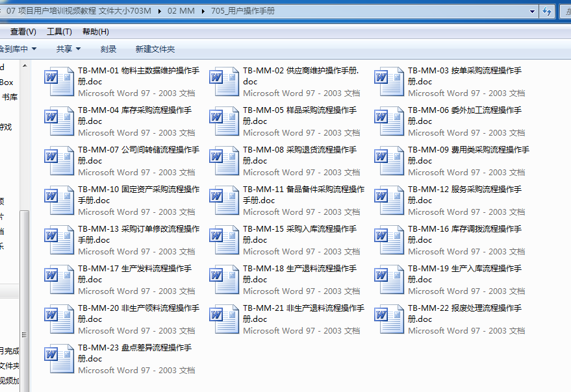
Task: Open the 共享 dropdown in the toolbar
Action: pos(68,49)
